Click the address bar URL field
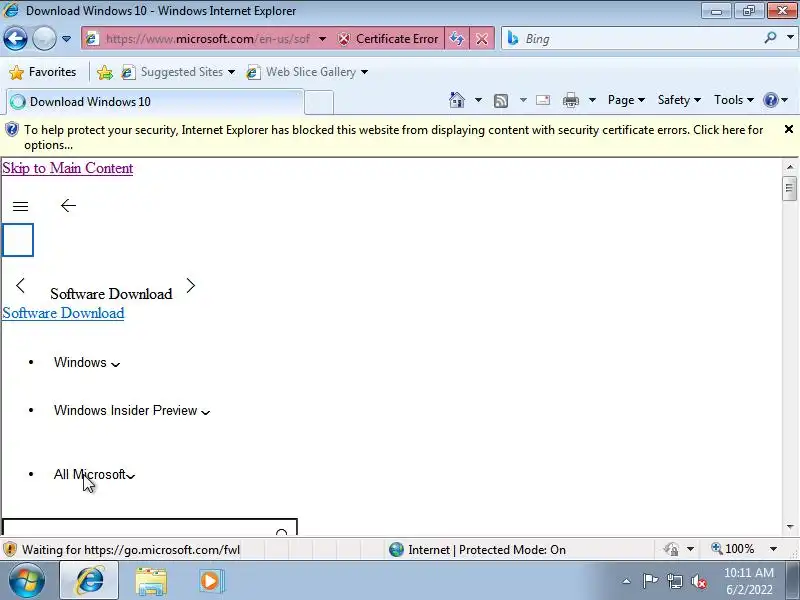Image resolution: width=800 pixels, height=600 pixels. click(207, 39)
